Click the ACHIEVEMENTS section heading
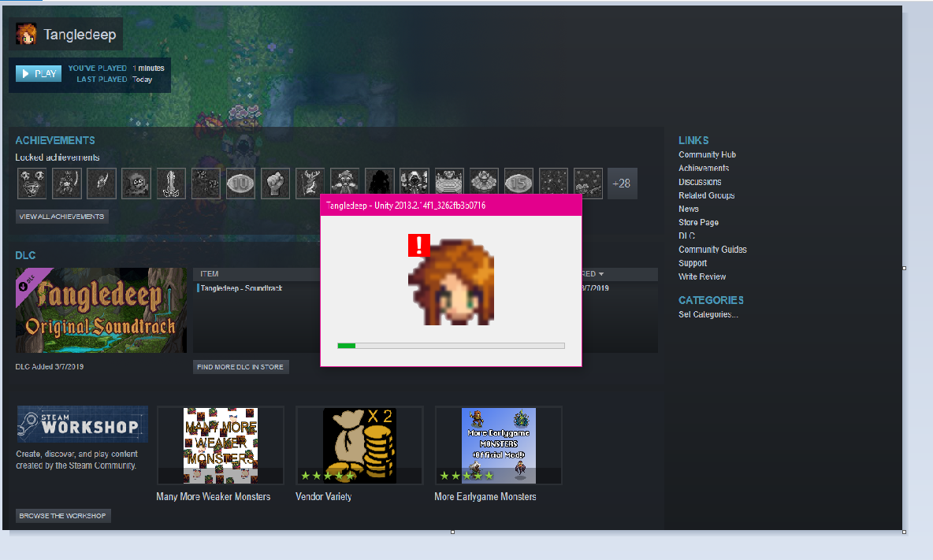 pos(55,140)
